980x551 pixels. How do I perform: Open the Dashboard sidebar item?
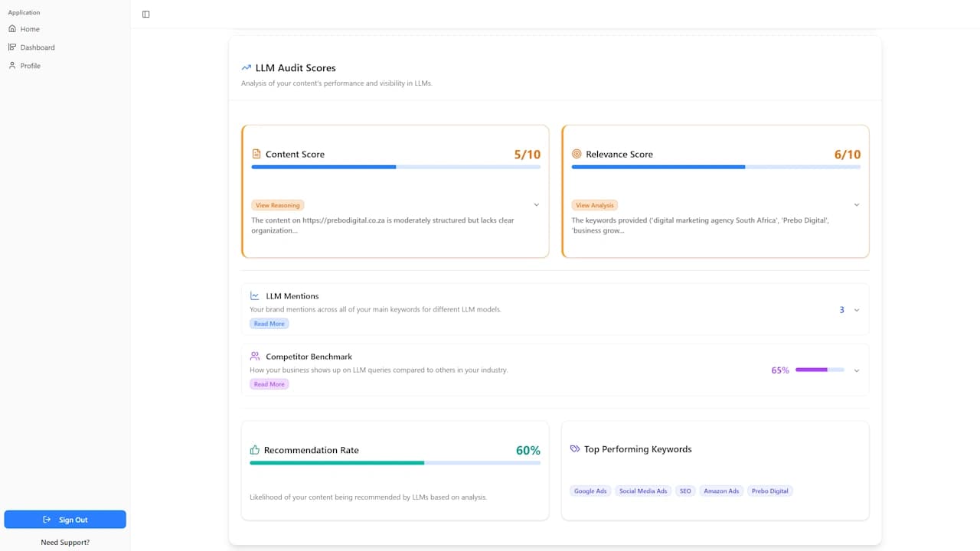pyautogui.click(x=32, y=47)
